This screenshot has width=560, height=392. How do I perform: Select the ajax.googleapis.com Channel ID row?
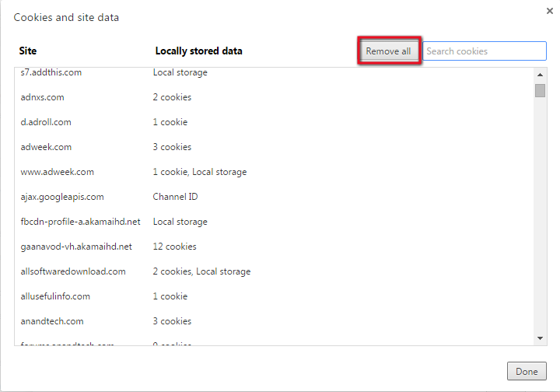[x=62, y=197]
